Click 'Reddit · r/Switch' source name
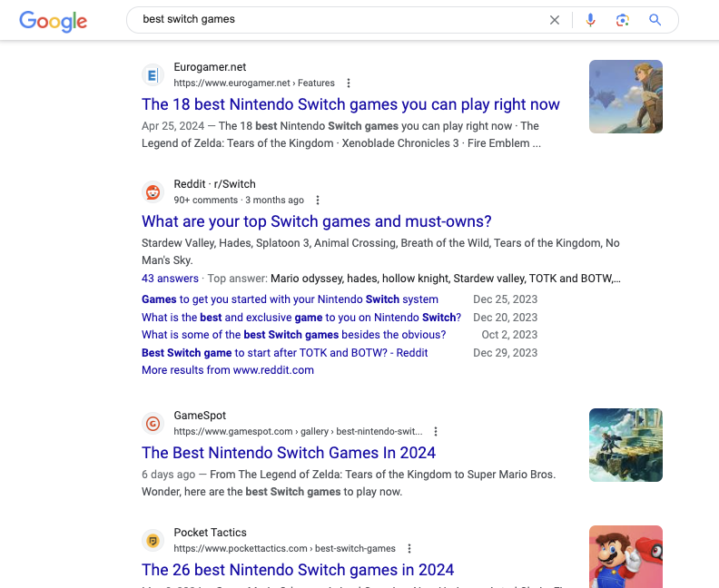This screenshot has width=719, height=588. (x=214, y=184)
